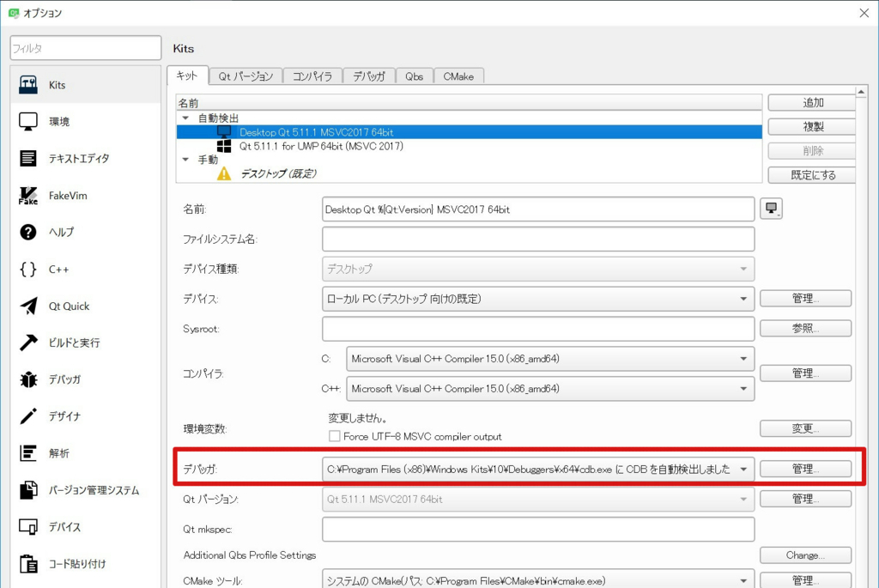Click the 名前 text field
The image size is (879, 588).
(538, 209)
